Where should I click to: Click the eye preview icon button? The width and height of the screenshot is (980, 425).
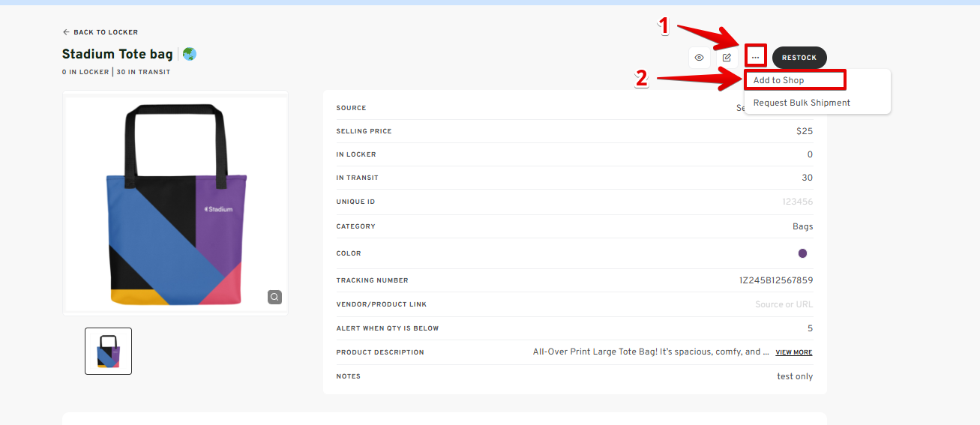coord(700,58)
